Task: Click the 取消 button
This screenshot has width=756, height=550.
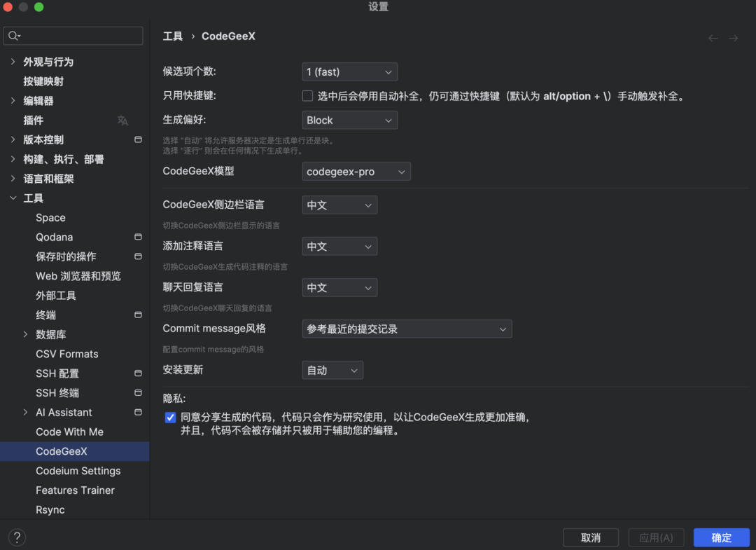Action: tap(591, 537)
